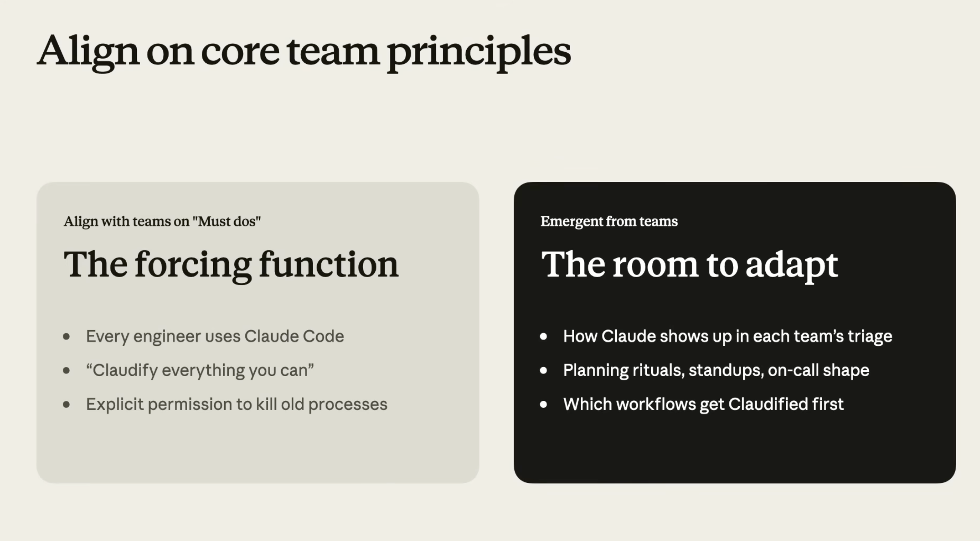
Task: Click the quote 'Claudify everything you can'
Action: pyautogui.click(x=200, y=370)
